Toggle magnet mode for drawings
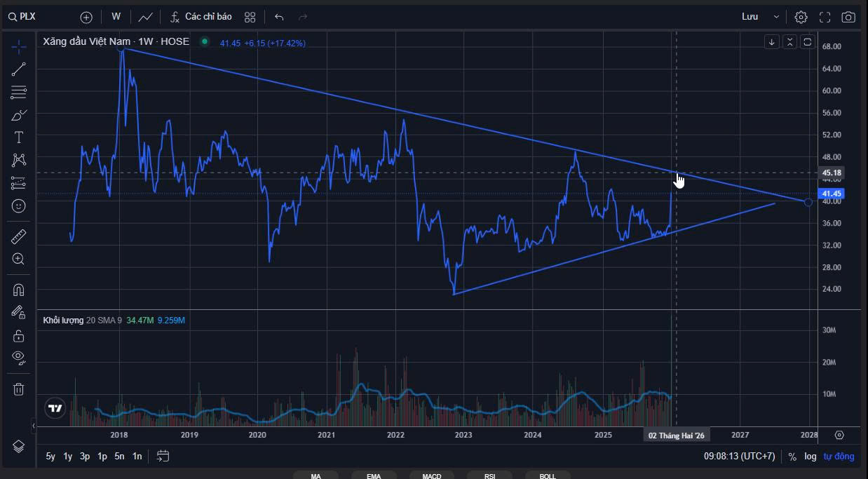 coord(19,290)
